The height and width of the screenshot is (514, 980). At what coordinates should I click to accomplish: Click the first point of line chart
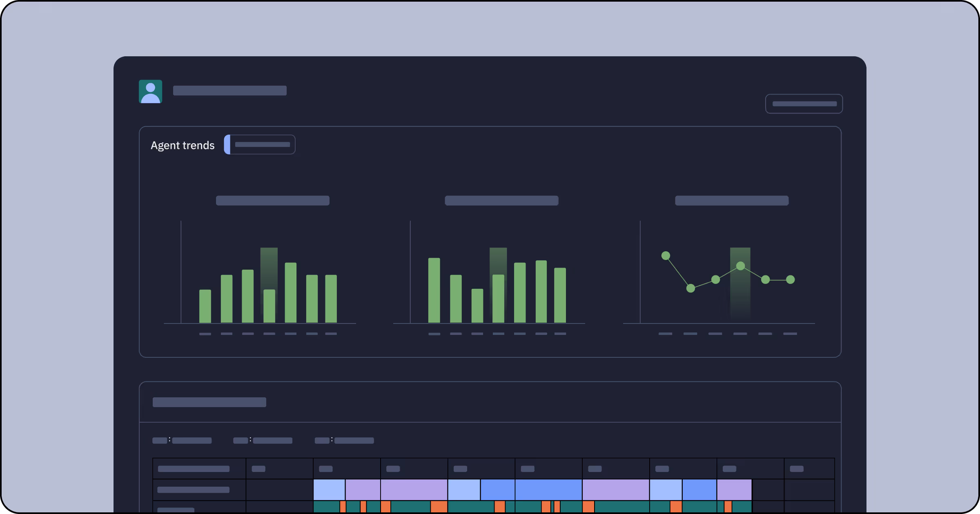(666, 256)
